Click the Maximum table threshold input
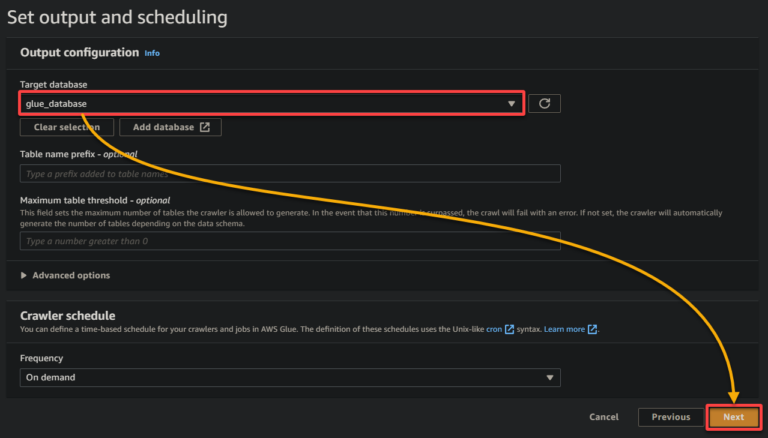 coord(290,241)
